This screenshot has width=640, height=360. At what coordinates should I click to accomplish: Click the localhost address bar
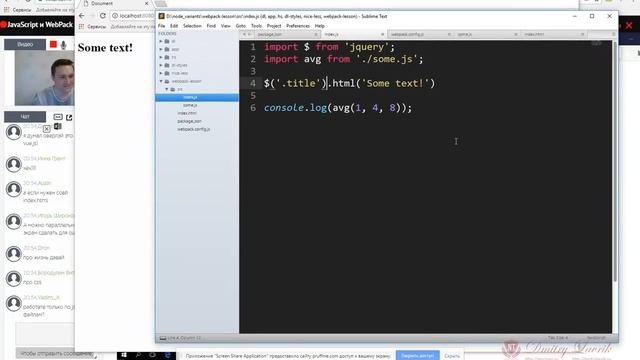tap(133, 16)
